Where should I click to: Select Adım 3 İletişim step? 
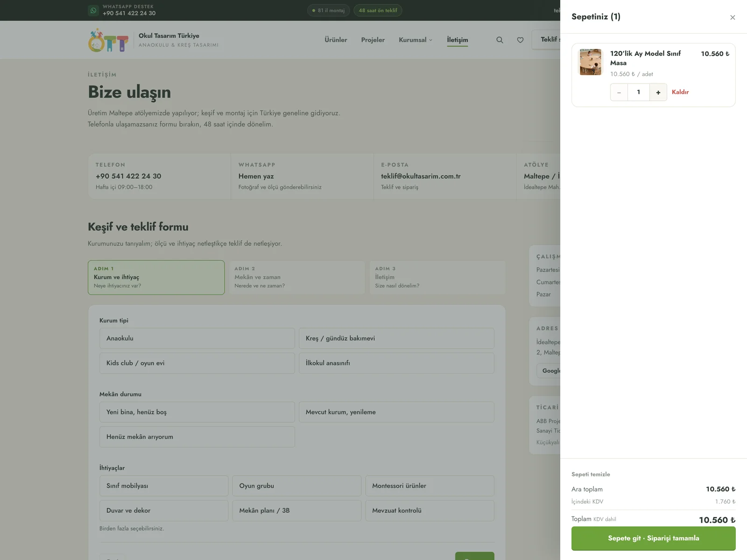click(x=437, y=277)
